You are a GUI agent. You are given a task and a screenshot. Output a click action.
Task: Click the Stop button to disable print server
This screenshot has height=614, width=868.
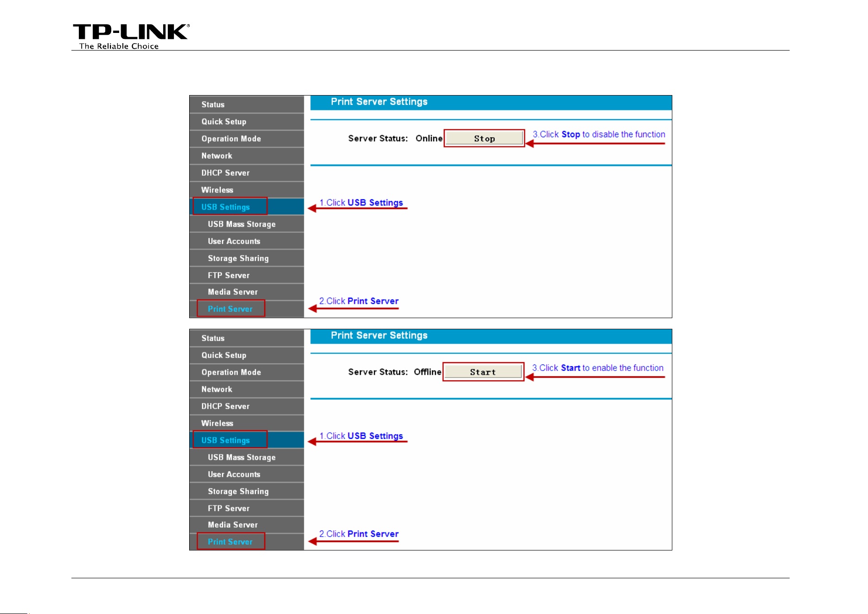pyautogui.click(x=484, y=138)
